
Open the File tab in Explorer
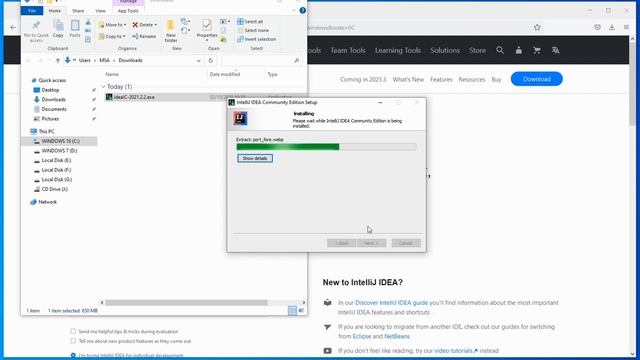click(x=32, y=11)
